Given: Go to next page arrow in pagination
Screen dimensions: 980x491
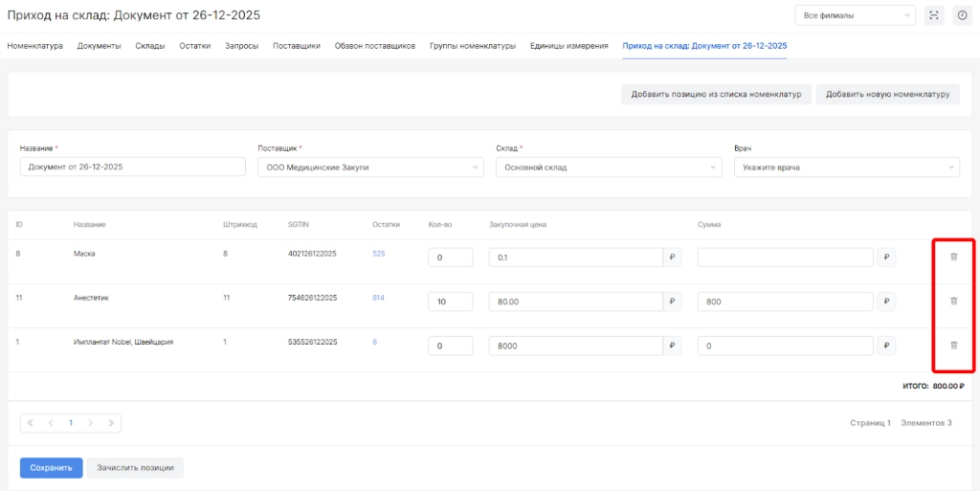Looking at the screenshot, I should click(x=91, y=422).
